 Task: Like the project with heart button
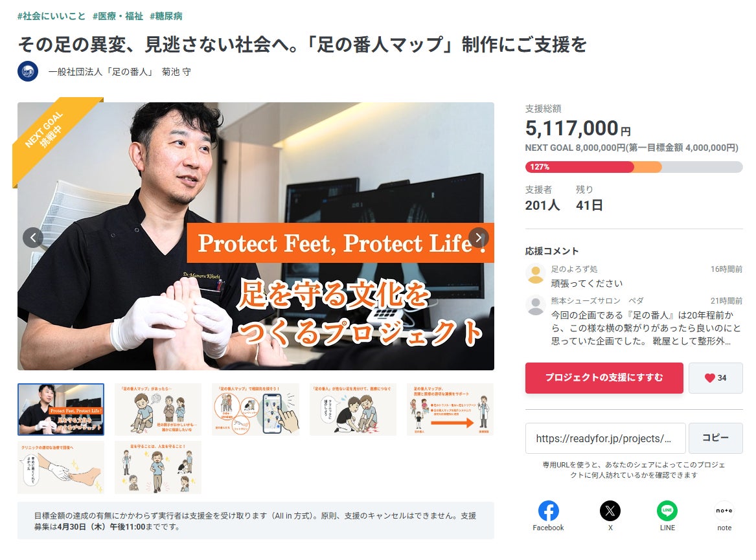pos(715,378)
